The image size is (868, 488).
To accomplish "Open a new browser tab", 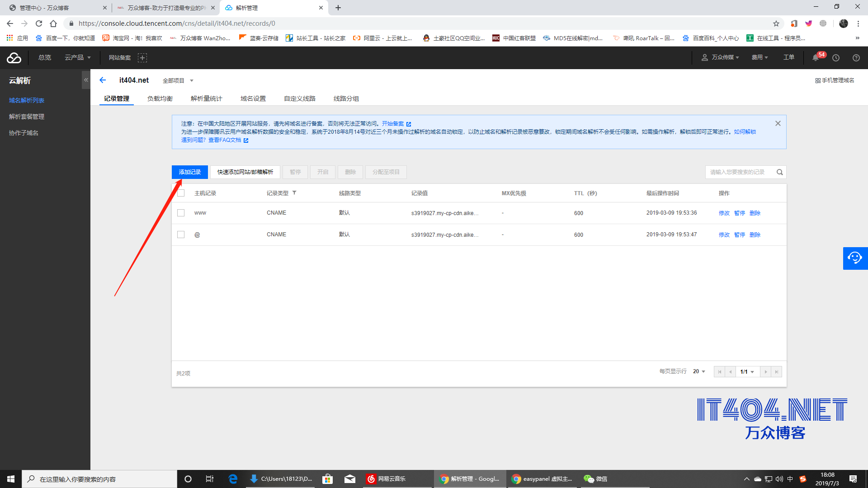I will tap(338, 8).
